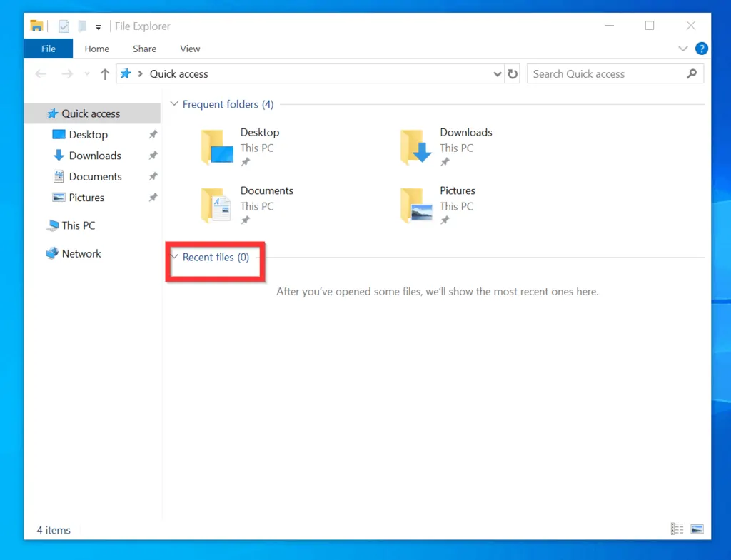Select Network in navigation pane
Viewport: 731px width, 560px height.
tap(81, 253)
